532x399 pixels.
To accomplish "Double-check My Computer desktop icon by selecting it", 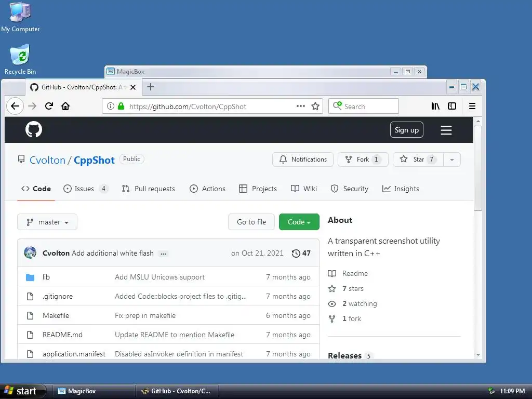I will 20,17.
